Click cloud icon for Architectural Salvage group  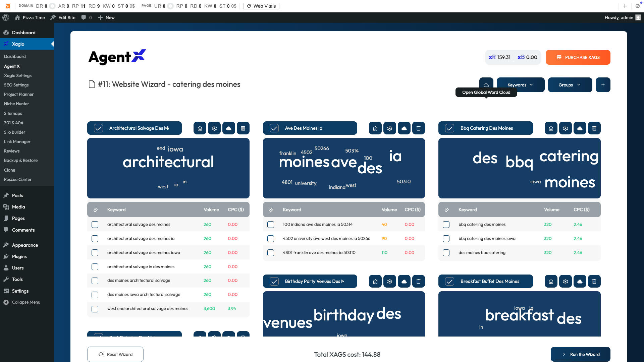pos(229,128)
